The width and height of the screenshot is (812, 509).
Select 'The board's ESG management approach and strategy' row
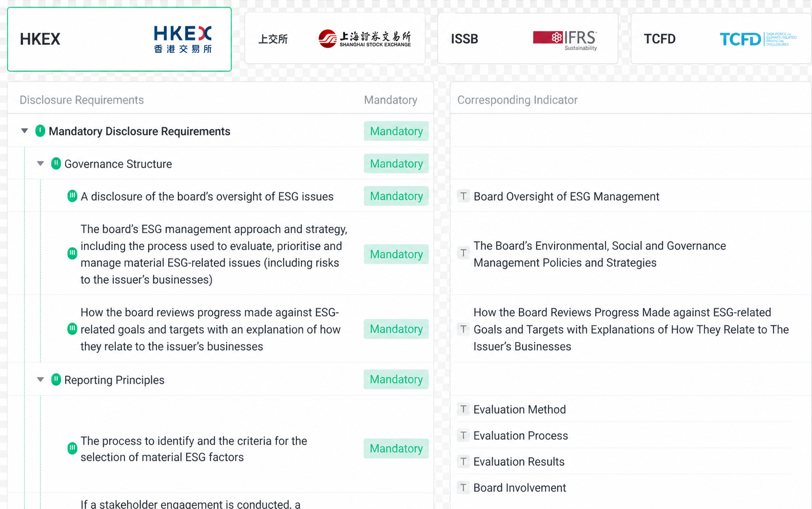pos(220,254)
